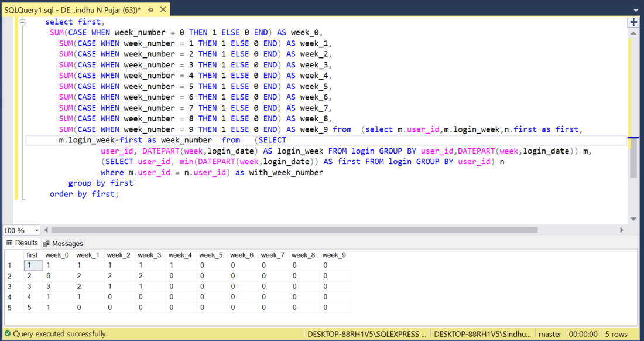The image size is (644, 341).
Task: Click the 00:00:00 elapsed time status
Action: pos(583,334)
